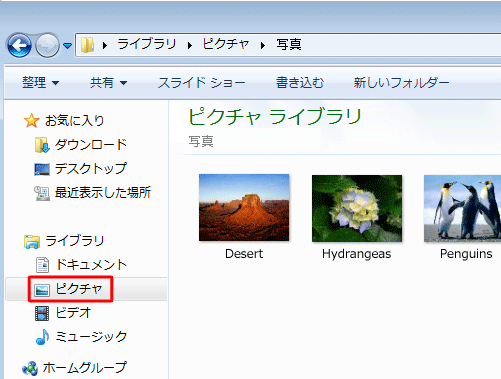Click the 最近表示した場所 icon
This screenshot has height=379, width=501.
click(x=42, y=193)
